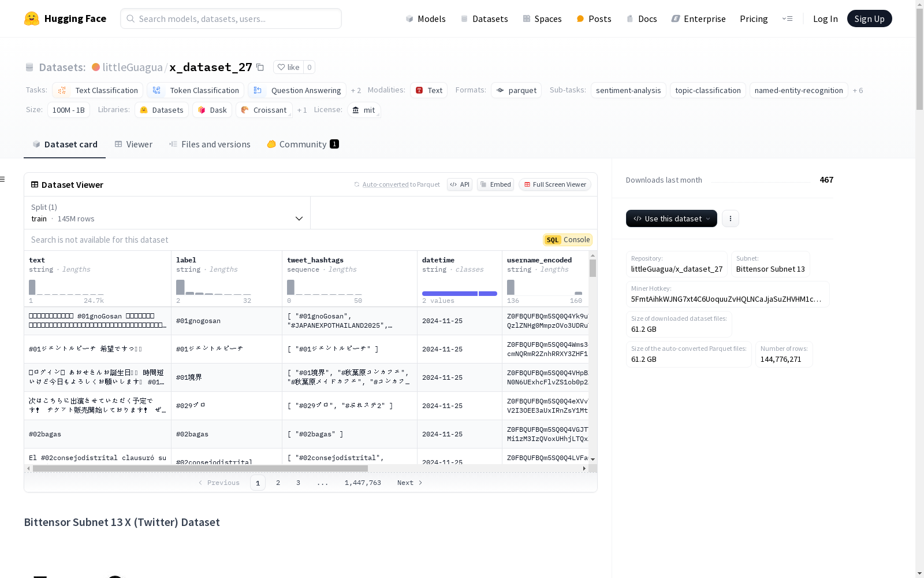
Task: Click the more options kebab icon beside Use this dataset
Action: [731, 218]
